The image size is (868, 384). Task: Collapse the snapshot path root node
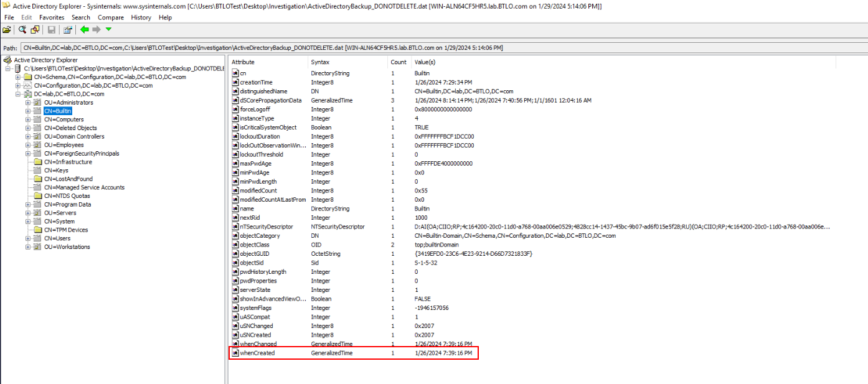9,68
